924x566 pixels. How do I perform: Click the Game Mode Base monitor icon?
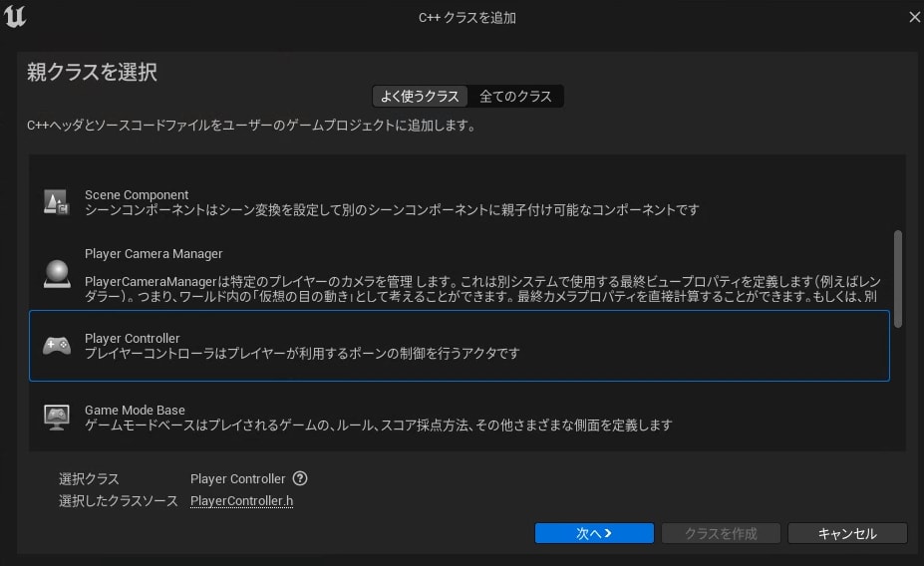tap(57, 417)
